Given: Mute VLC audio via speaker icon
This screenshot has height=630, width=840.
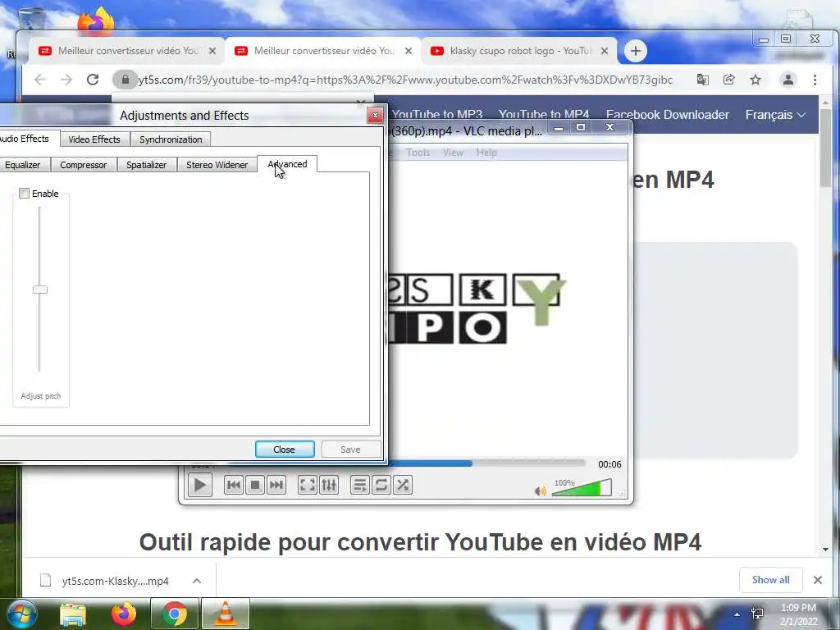Looking at the screenshot, I should (540, 491).
